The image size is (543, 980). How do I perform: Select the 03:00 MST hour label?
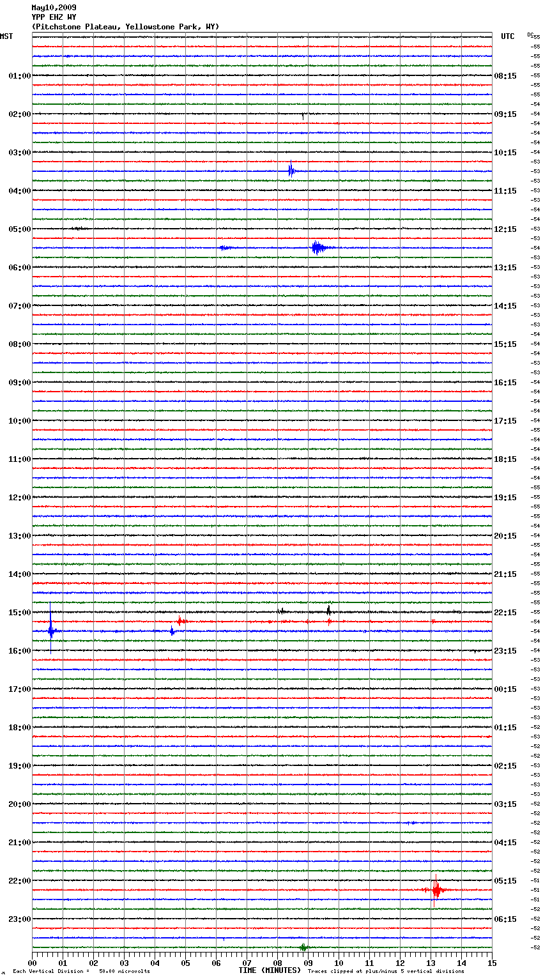(x=19, y=153)
